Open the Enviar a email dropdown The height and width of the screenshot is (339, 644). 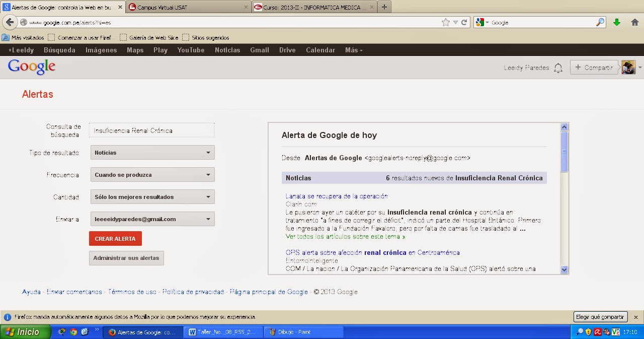[x=152, y=219]
